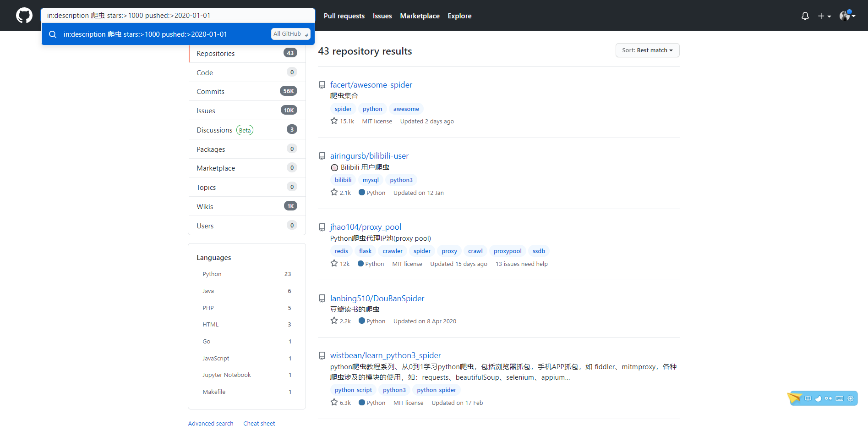The width and height of the screenshot is (868, 426).
Task: Click the repository icon beside airingursb/bilibili-user
Action: coord(322,156)
